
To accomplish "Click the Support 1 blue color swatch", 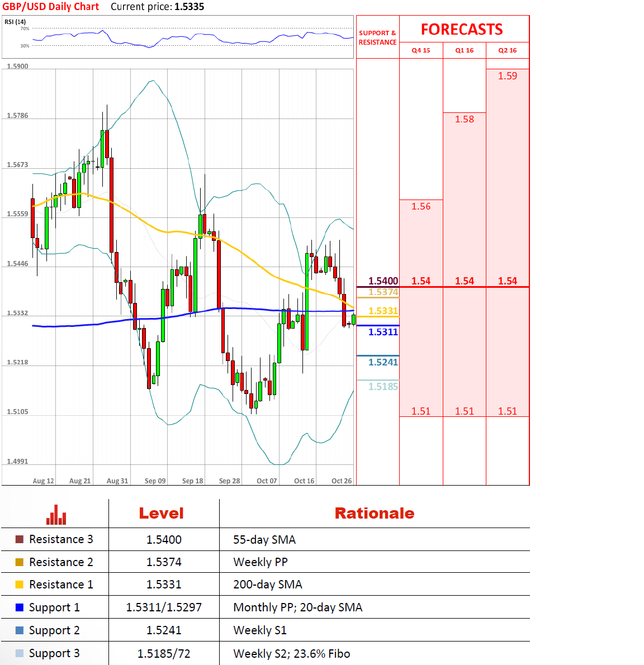I will tap(19, 607).
